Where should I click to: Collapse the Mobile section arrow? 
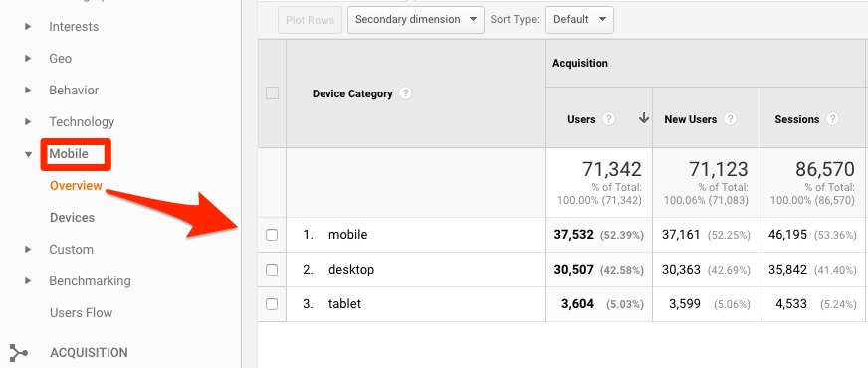28,154
